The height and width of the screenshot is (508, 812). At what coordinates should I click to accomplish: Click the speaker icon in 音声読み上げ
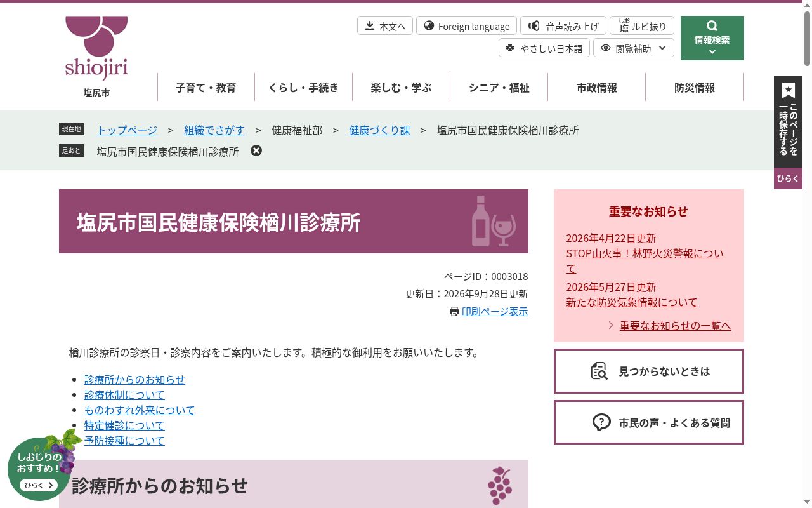pyautogui.click(x=534, y=25)
